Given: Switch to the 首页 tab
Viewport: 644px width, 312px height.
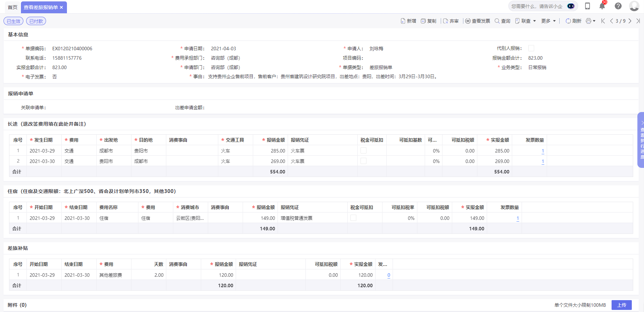Looking at the screenshot, I should [x=13, y=7].
